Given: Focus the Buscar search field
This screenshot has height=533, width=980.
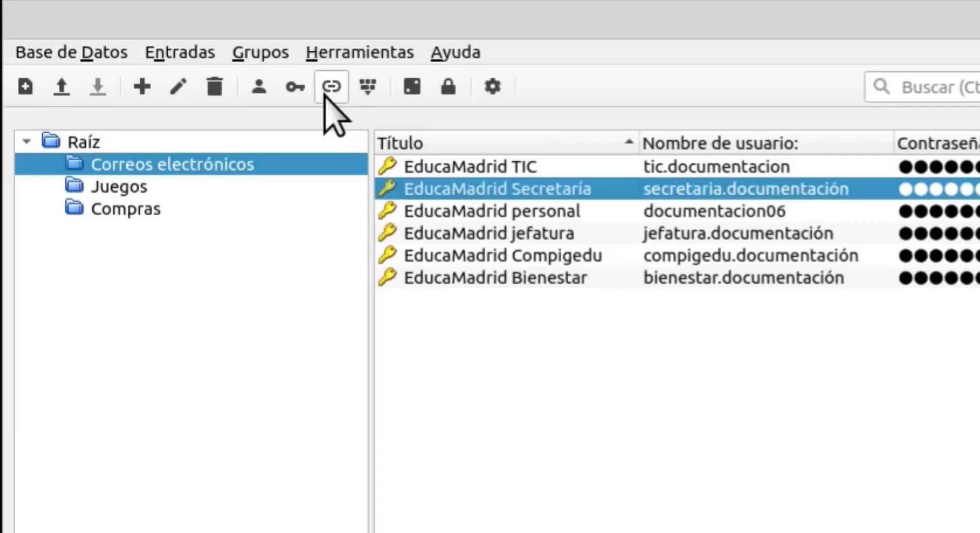Looking at the screenshot, I should coord(923,87).
